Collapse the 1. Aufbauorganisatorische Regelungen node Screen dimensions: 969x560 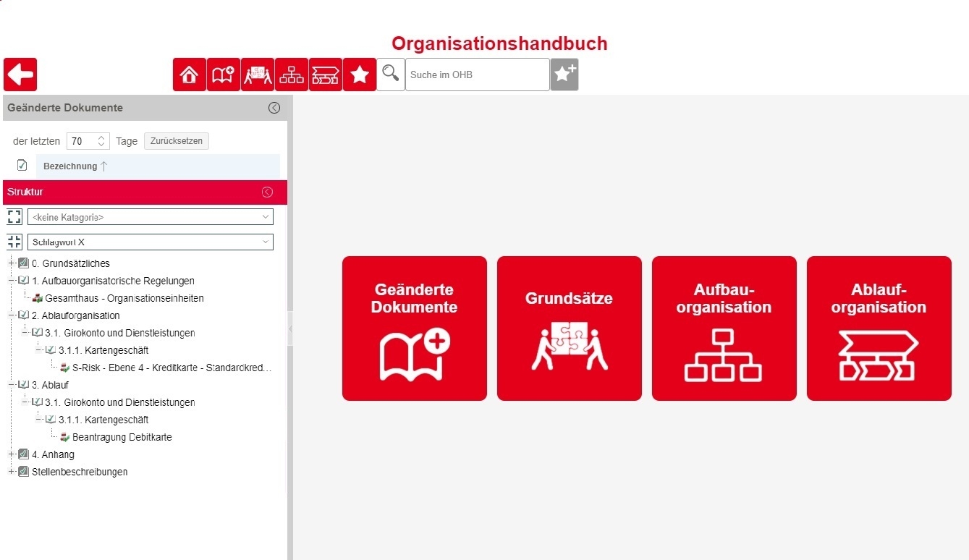(x=11, y=281)
